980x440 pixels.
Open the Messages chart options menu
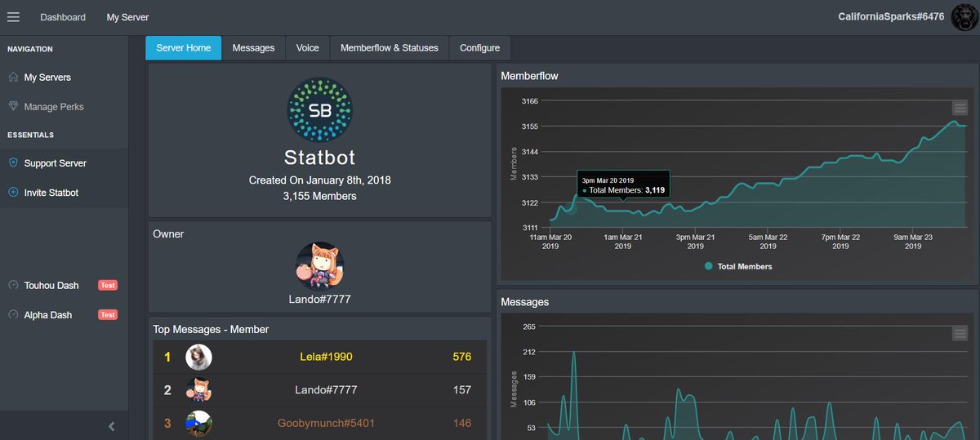960,333
